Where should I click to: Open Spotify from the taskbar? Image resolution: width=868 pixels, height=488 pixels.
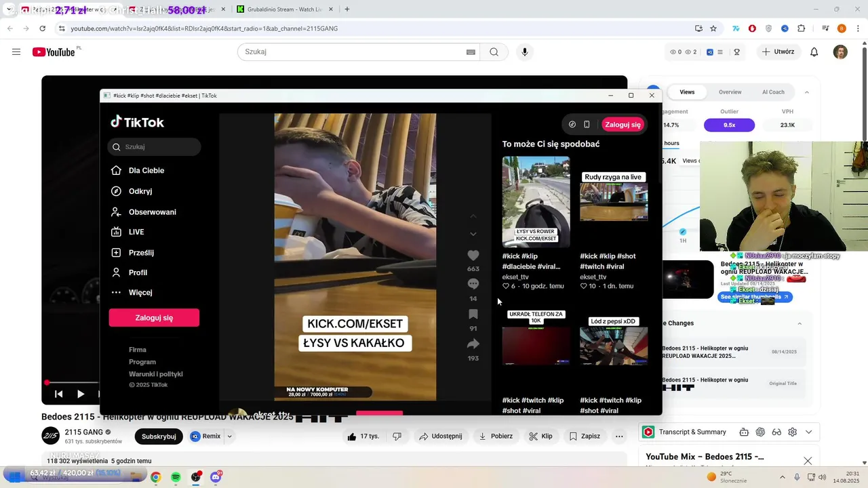[x=176, y=477]
